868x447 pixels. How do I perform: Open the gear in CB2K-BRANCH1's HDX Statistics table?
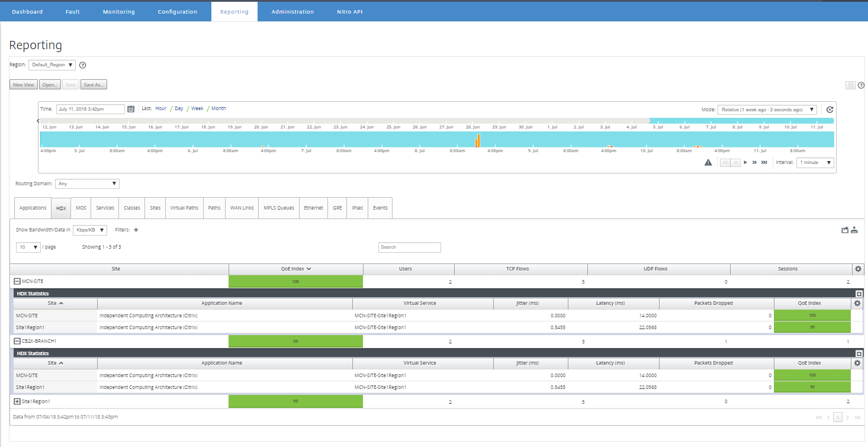(x=856, y=363)
